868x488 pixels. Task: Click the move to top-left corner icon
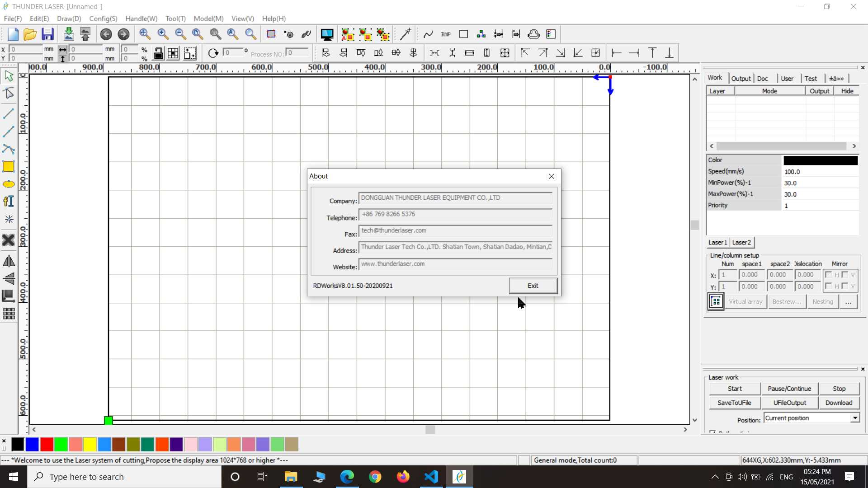tap(525, 53)
